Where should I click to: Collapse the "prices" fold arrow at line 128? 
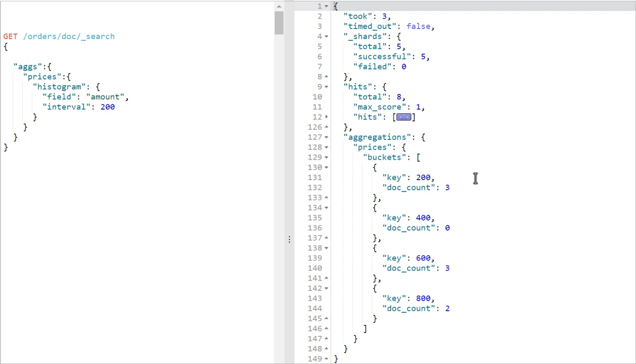pos(327,147)
